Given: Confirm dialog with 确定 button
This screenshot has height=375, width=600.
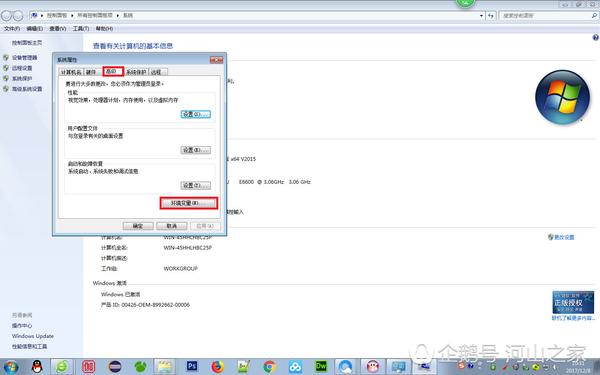Looking at the screenshot, I should [138, 226].
